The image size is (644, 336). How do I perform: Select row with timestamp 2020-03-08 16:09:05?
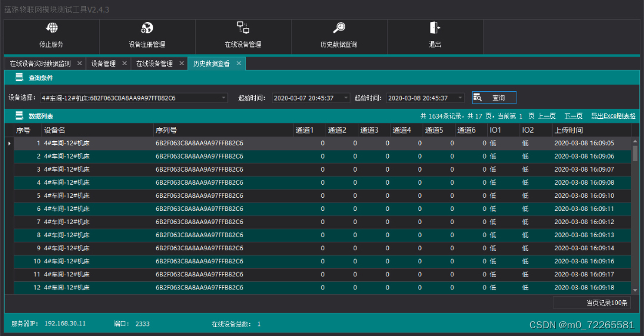[323, 143]
